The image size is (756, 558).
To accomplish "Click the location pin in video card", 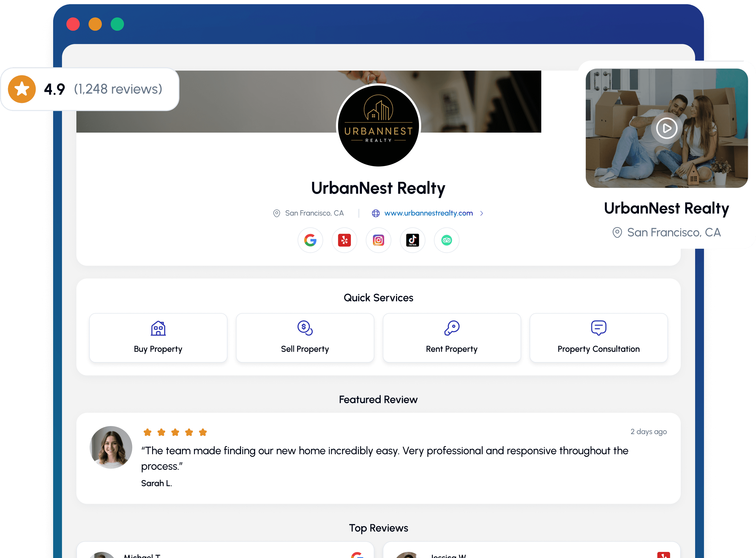I will coord(617,233).
